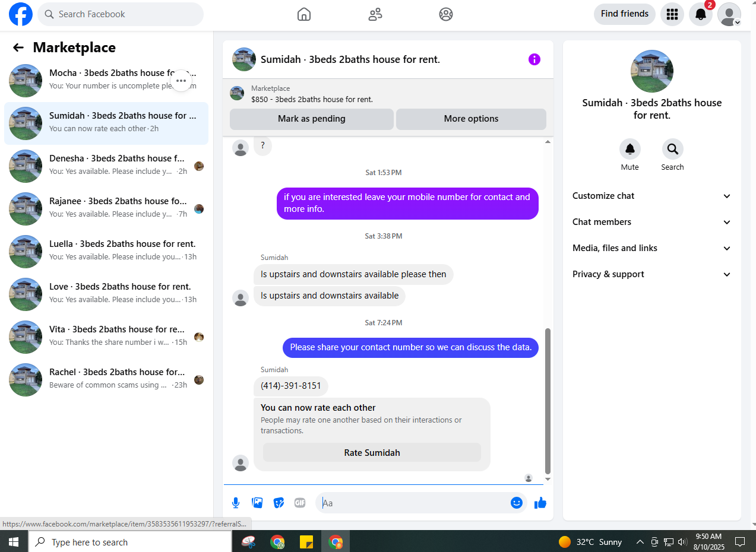Click the chat scrollbar thumb
Viewport: 756px width, 552px height.
click(548, 401)
